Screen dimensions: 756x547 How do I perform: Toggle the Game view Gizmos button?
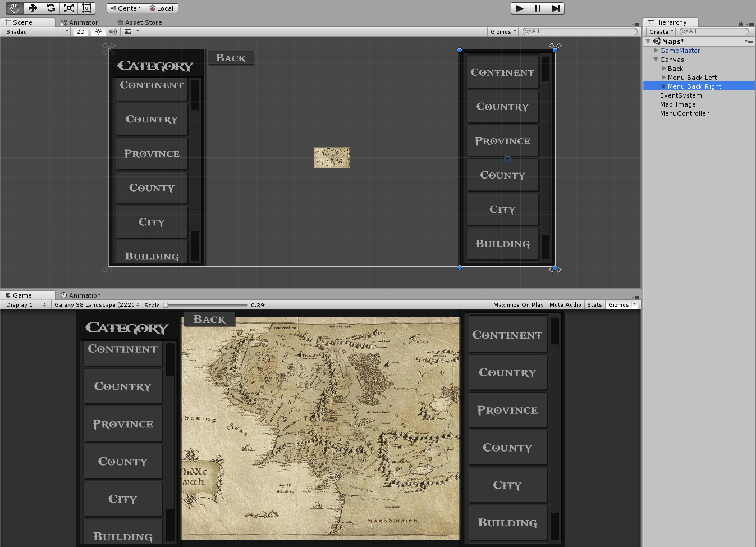tap(618, 304)
